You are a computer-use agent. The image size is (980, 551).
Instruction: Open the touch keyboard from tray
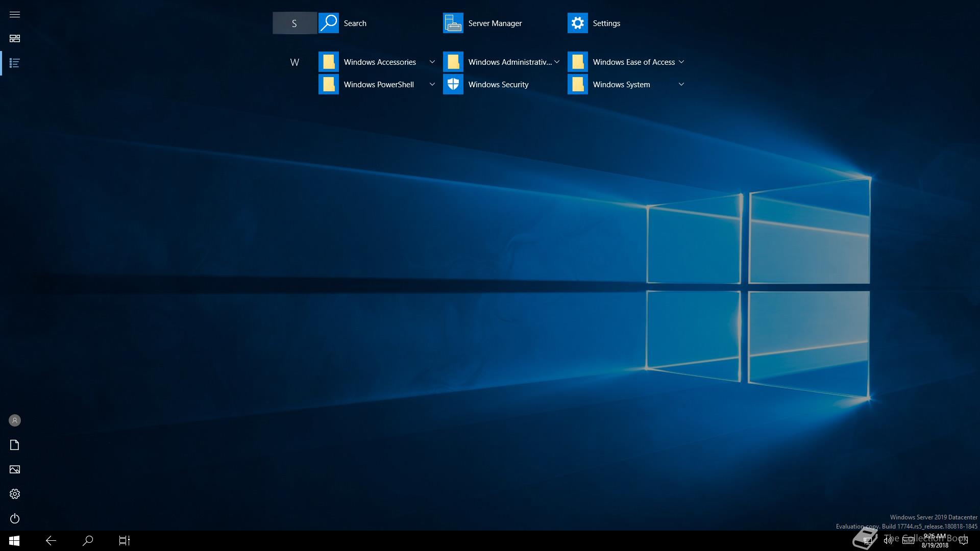coord(908,541)
